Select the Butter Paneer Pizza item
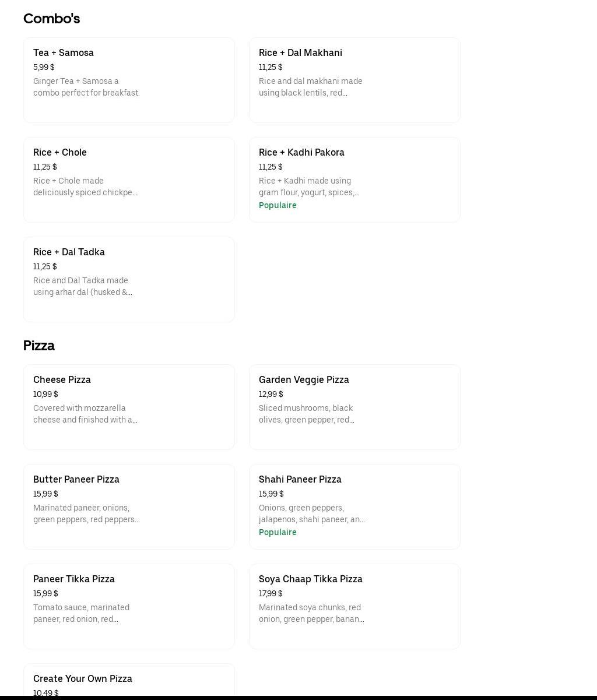Image resolution: width=597 pixels, height=700 pixels. coord(129,506)
